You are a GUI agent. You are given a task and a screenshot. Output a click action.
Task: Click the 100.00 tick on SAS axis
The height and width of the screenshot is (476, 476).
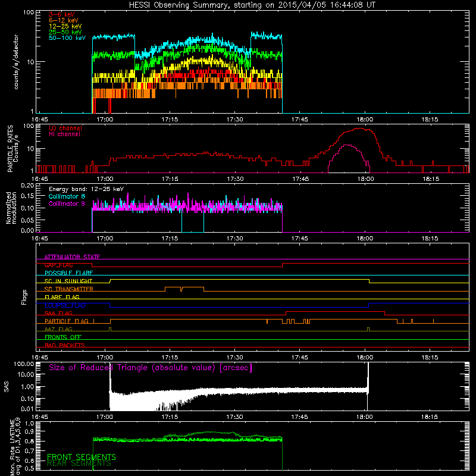tap(24, 364)
